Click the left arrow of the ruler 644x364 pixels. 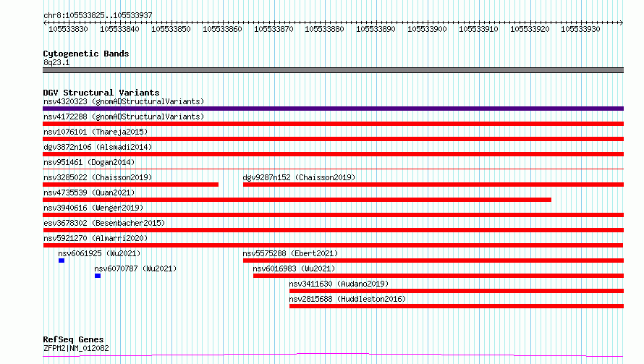pos(45,23)
